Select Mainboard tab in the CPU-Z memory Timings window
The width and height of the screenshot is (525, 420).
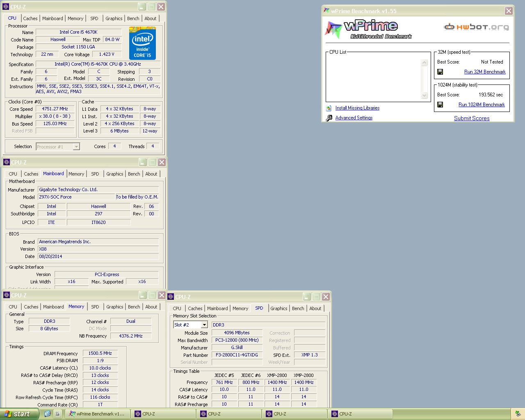pos(53,307)
